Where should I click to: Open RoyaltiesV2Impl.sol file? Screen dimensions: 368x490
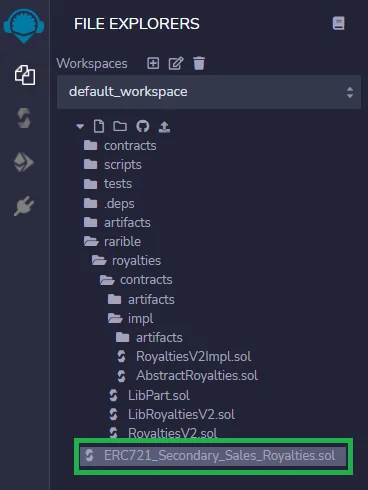click(x=193, y=357)
